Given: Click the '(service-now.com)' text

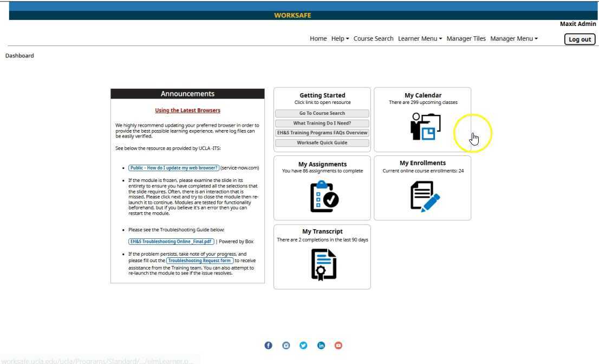Looking at the screenshot, I should (x=239, y=168).
